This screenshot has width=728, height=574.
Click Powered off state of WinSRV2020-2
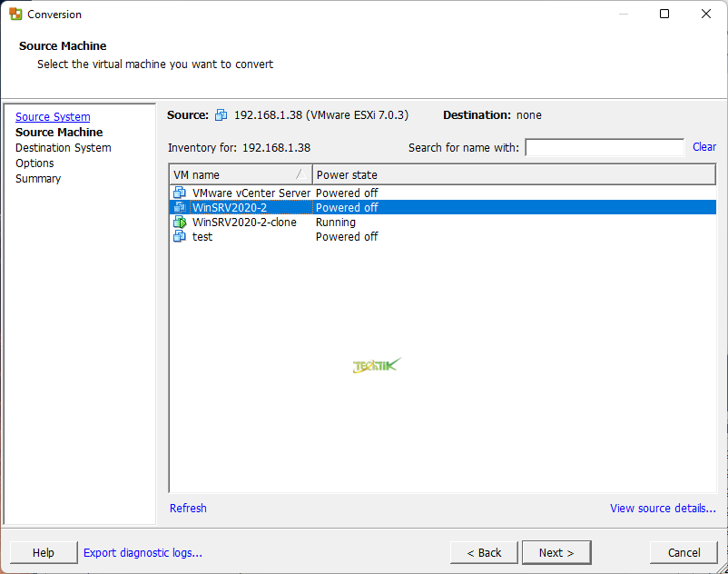point(347,207)
